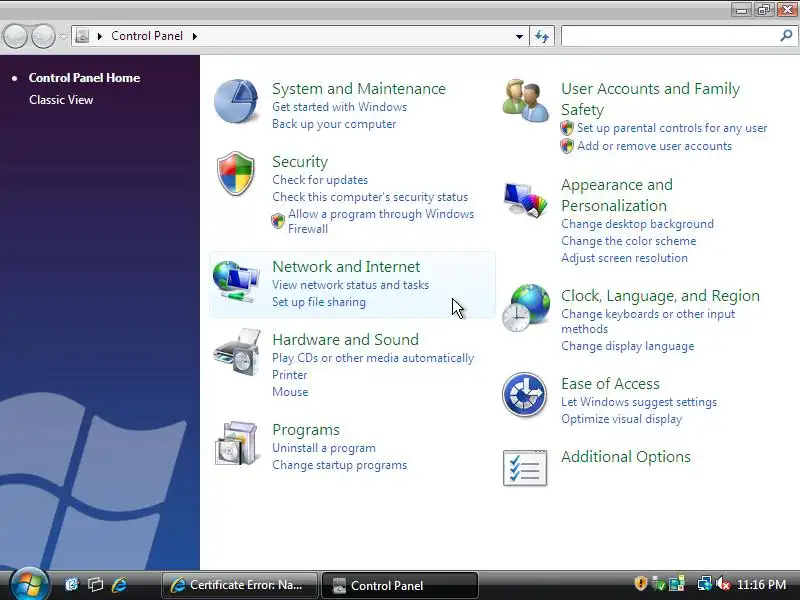Click Change display language link

click(x=628, y=346)
